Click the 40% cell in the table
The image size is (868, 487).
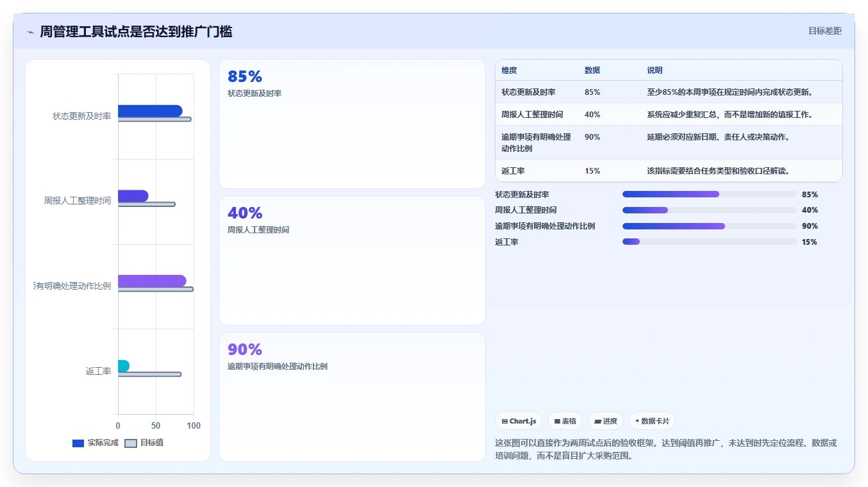(x=592, y=115)
